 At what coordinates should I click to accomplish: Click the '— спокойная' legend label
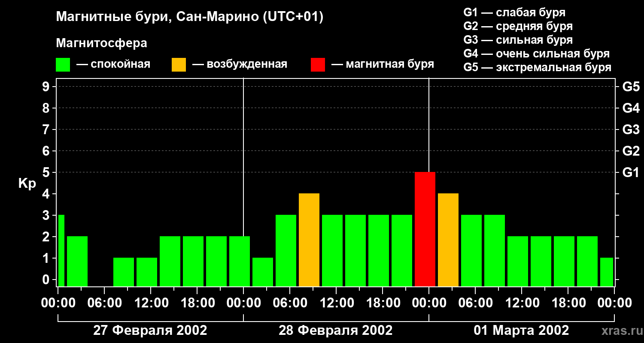pyautogui.click(x=113, y=64)
